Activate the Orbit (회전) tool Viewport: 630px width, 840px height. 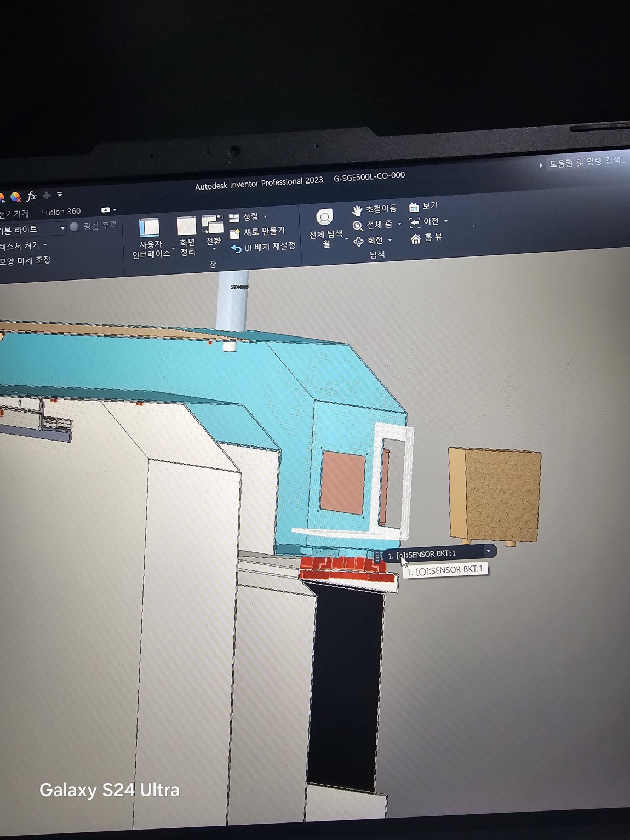click(359, 241)
